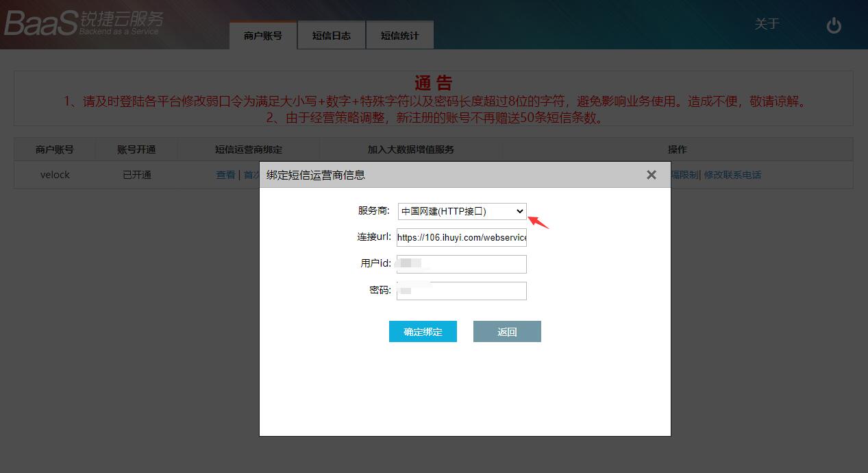Open the 短信日志 tab

pyautogui.click(x=332, y=36)
